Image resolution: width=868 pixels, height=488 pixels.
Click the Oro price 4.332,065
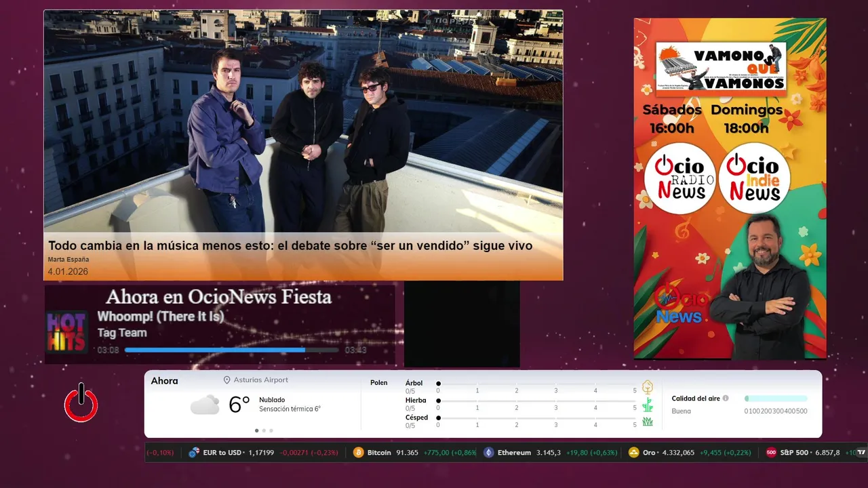click(678, 453)
